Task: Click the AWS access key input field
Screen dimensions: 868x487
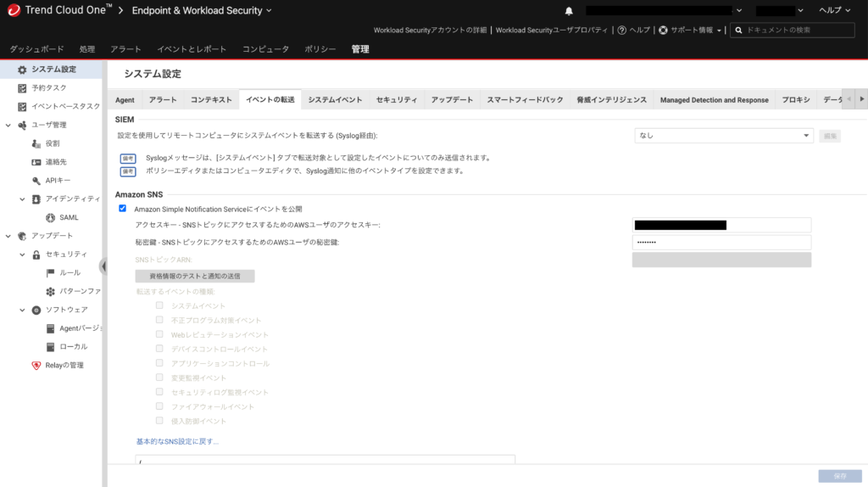Action: tap(722, 225)
